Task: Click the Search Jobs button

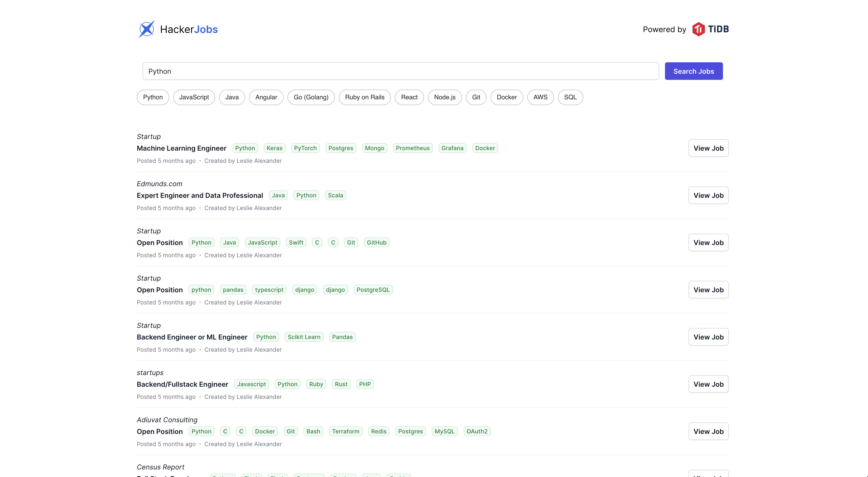Action: click(693, 71)
